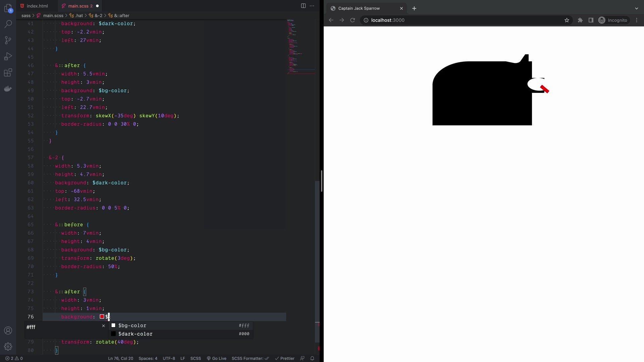The image size is (644, 362).
Task: Switch to the index.html tab
Action: (x=34, y=6)
